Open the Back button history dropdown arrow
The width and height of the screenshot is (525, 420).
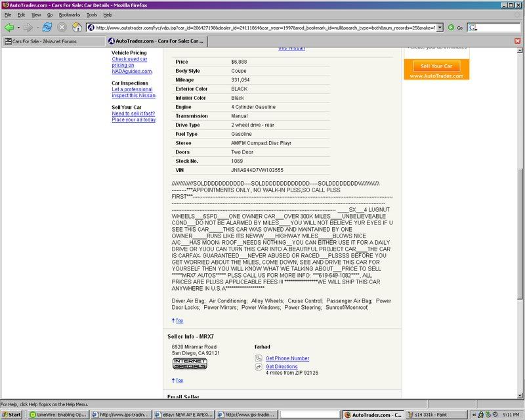coord(18,28)
